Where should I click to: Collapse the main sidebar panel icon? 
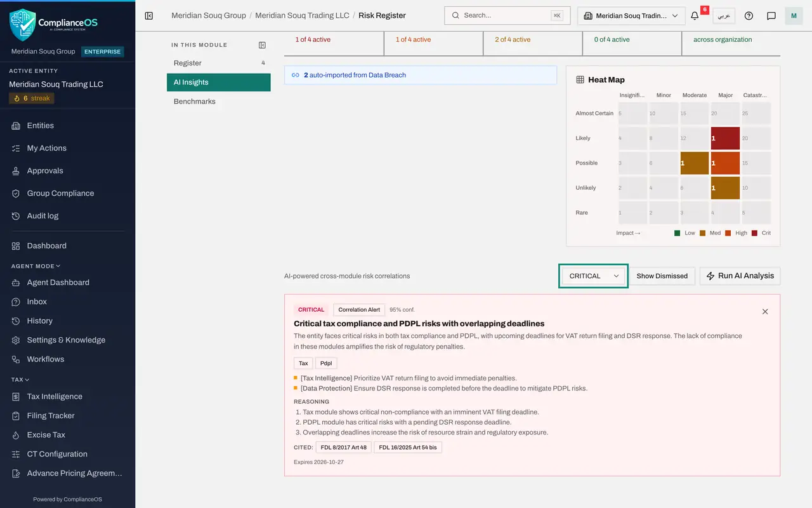[x=149, y=16]
